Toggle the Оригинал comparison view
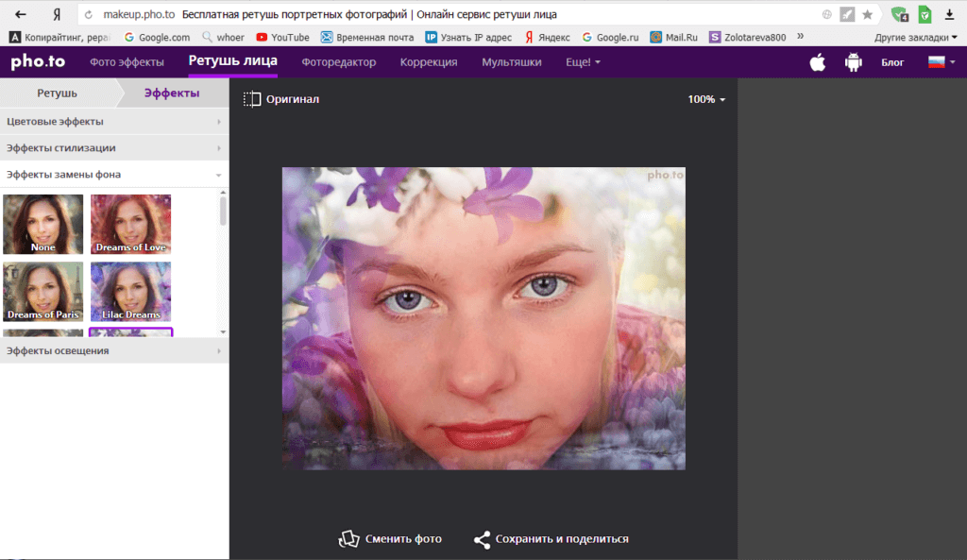 point(281,99)
